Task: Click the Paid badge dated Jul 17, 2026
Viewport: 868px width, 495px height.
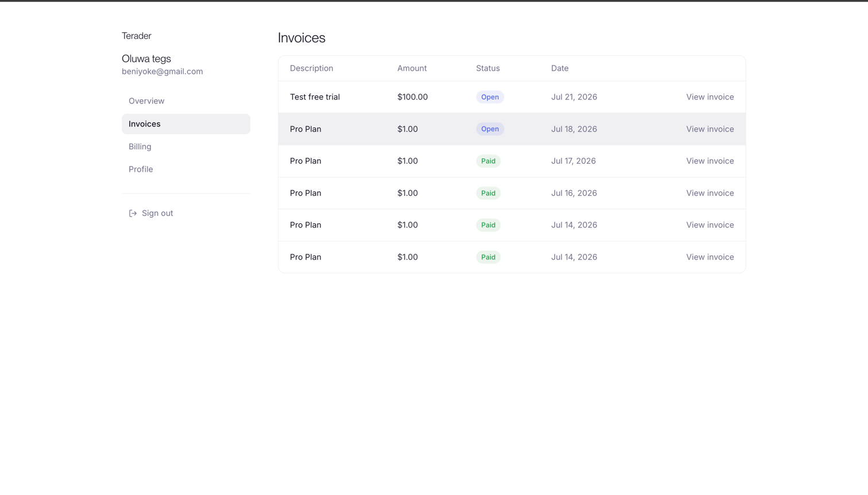Action: [488, 161]
